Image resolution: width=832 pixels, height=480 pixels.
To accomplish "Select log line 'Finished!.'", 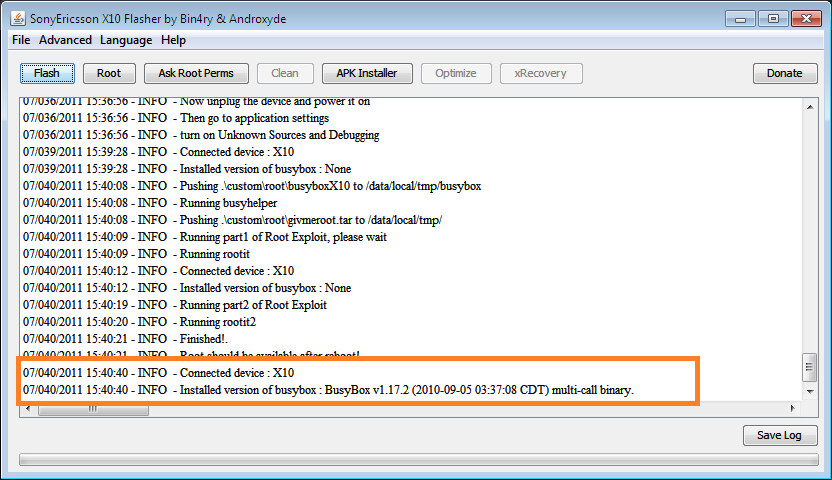I will coord(126,338).
